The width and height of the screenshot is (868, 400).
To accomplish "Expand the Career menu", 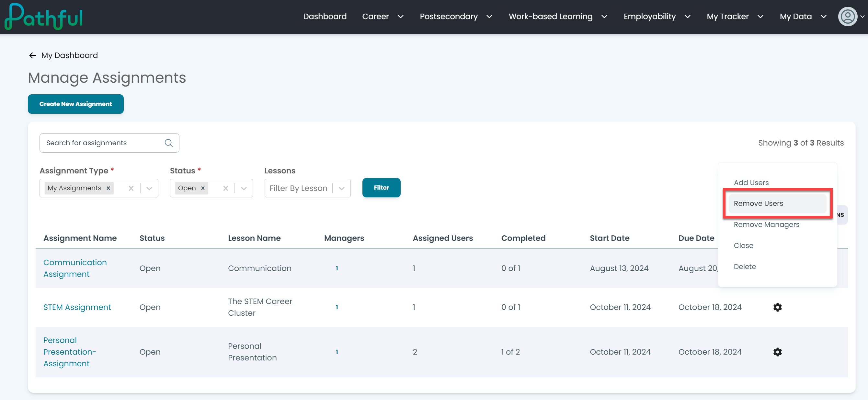I will click(x=383, y=17).
